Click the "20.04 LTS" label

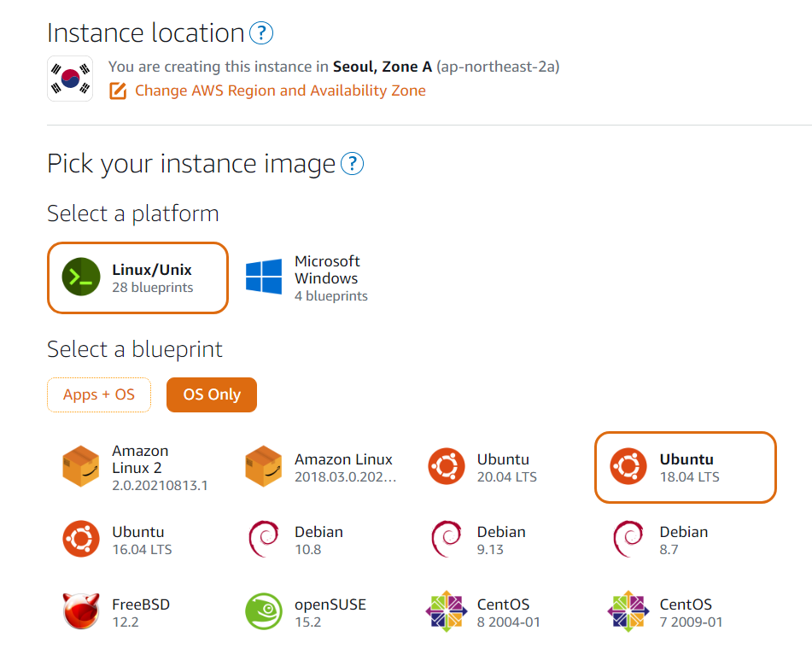click(x=507, y=476)
